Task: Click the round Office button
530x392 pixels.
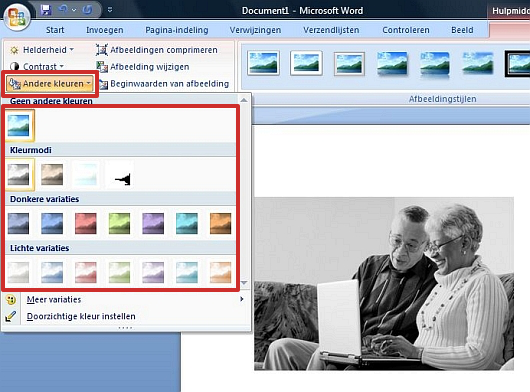Action: click(17, 17)
